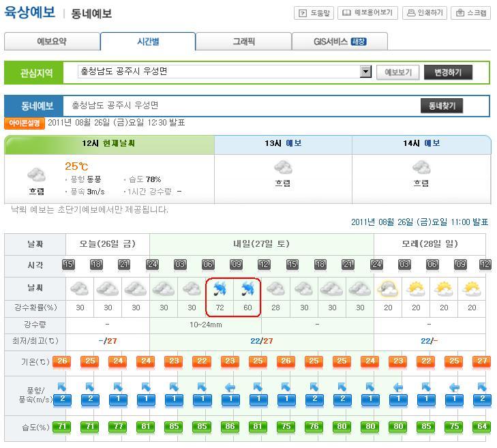Click the 육상예보 page title
497x448 pixels.
(29, 13)
